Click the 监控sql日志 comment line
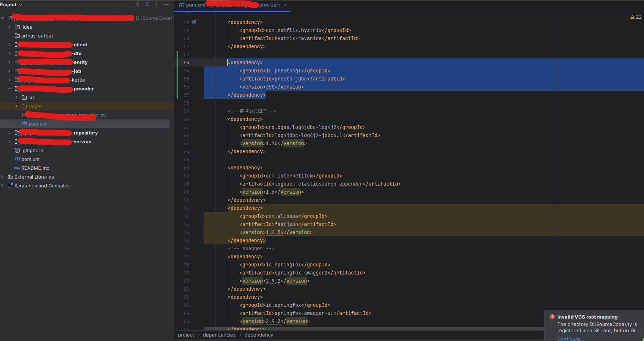 pos(252,111)
